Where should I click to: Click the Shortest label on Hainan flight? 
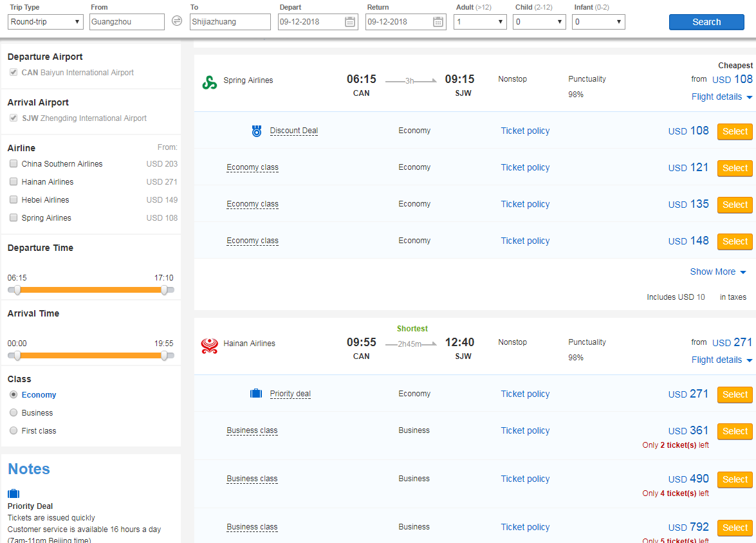point(412,328)
